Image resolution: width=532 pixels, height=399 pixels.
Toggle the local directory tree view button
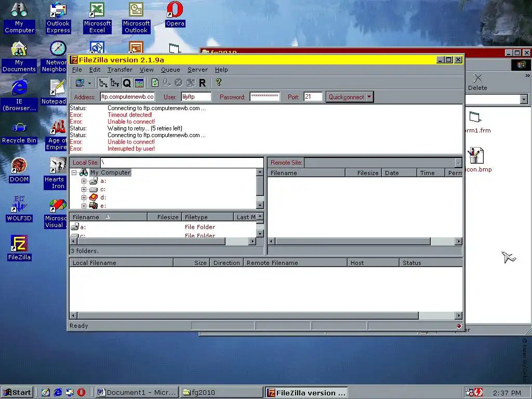coord(103,83)
